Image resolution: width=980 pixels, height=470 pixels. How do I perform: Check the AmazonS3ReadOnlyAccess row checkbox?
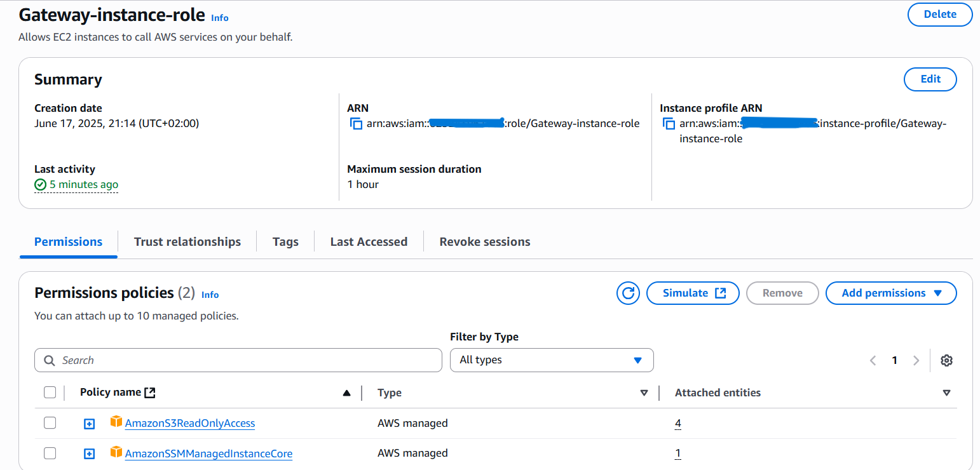50,423
